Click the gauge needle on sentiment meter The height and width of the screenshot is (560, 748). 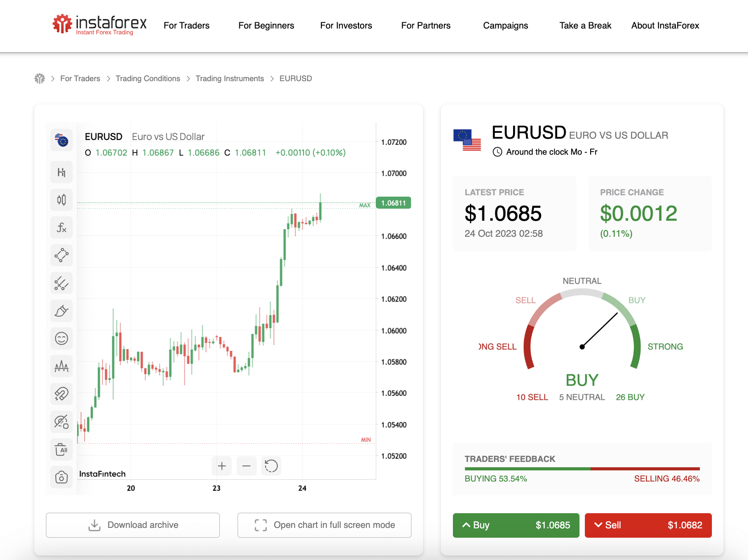coord(600,330)
